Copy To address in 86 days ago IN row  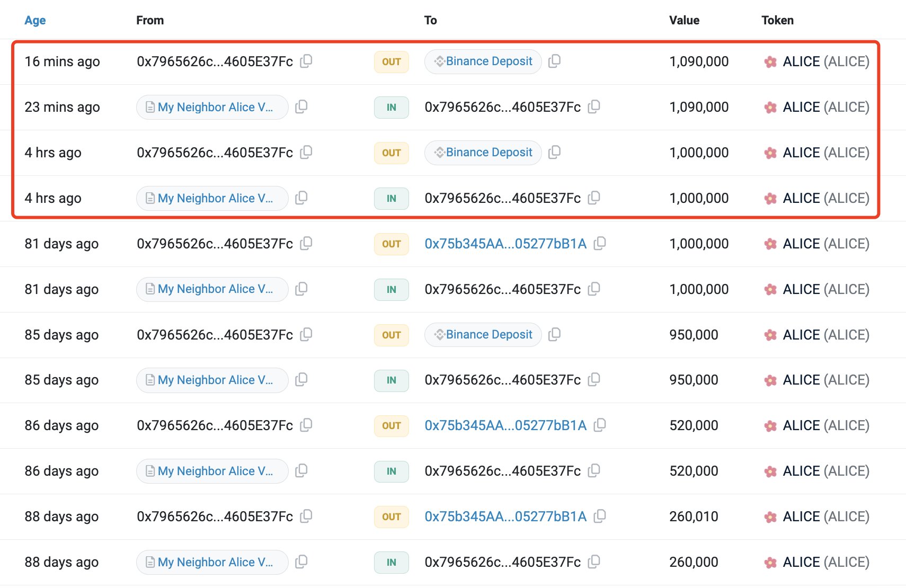pos(594,471)
